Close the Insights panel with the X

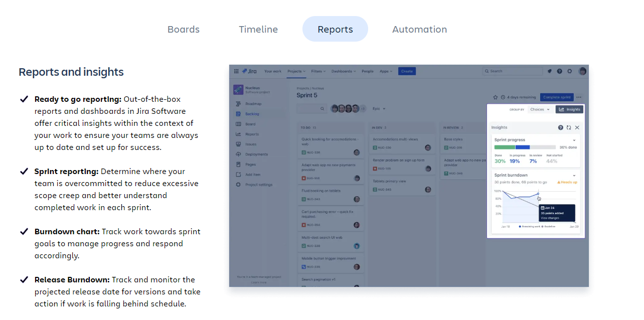(x=577, y=128)
